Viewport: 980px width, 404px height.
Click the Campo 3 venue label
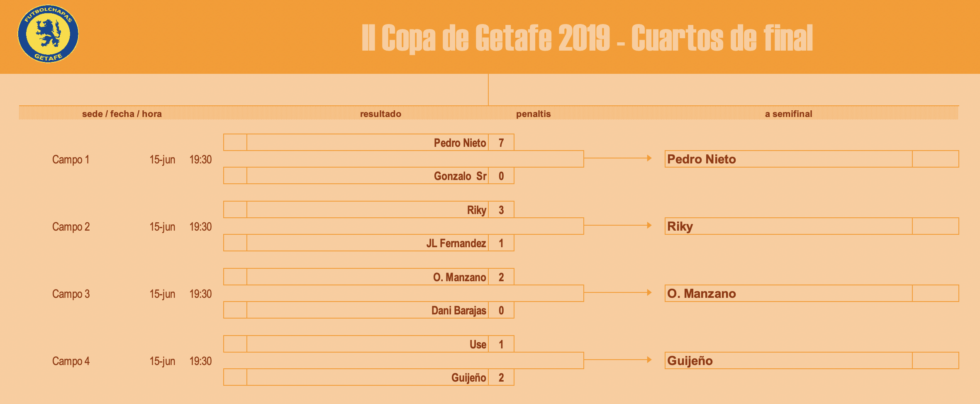point(71,294)
